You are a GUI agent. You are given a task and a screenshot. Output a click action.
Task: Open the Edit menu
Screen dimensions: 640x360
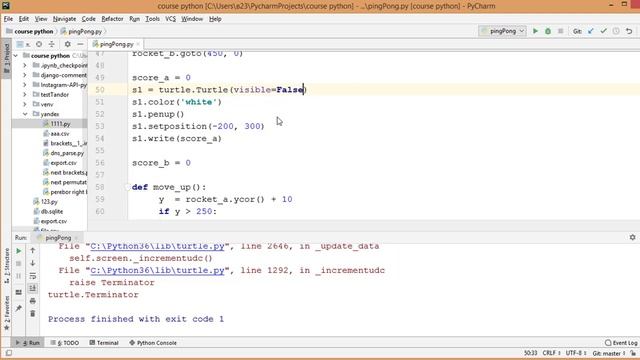(x=24, y=19)
